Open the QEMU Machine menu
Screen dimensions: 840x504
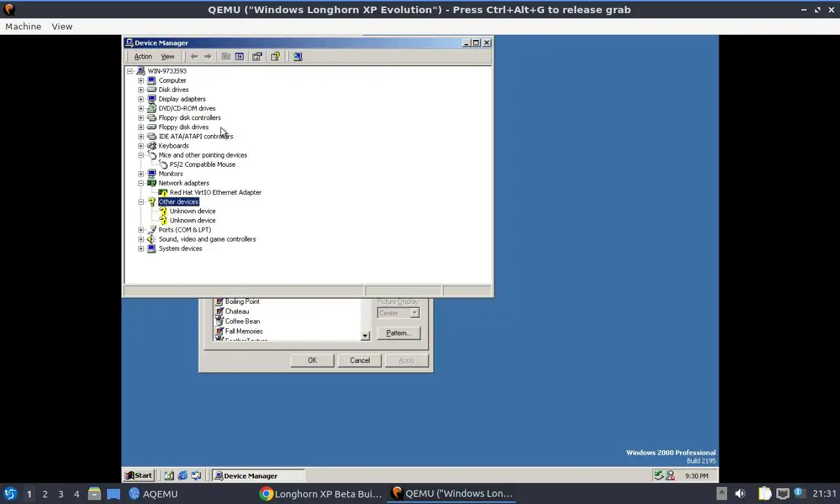point(23,26)
